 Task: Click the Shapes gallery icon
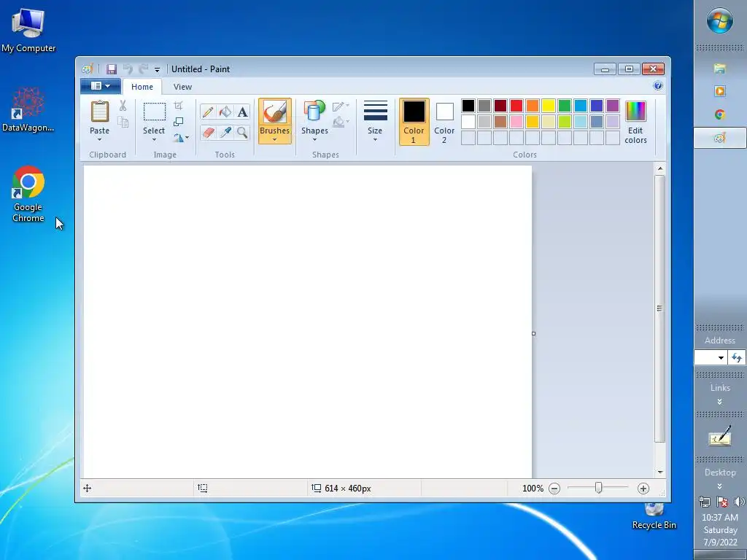click(x=314, y=112)
